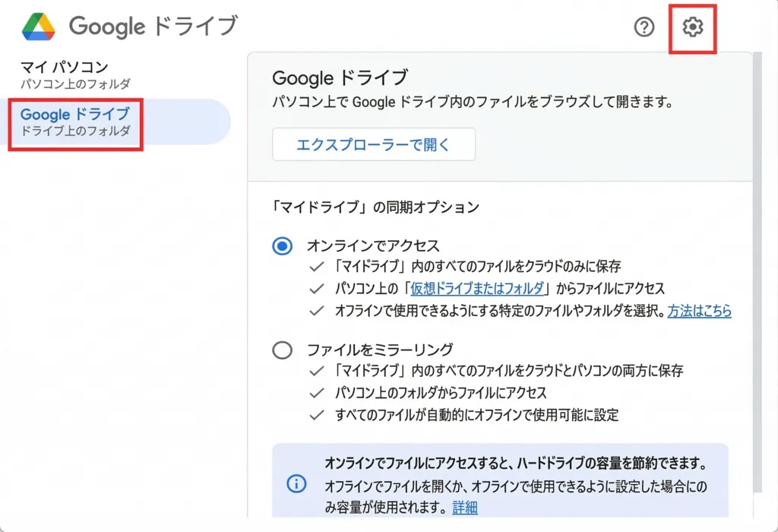Click the checkmark beside クラウドとパソコンの両方に保存 line
This screenshot has height=532, width=778.
click(x=317, y=371)
